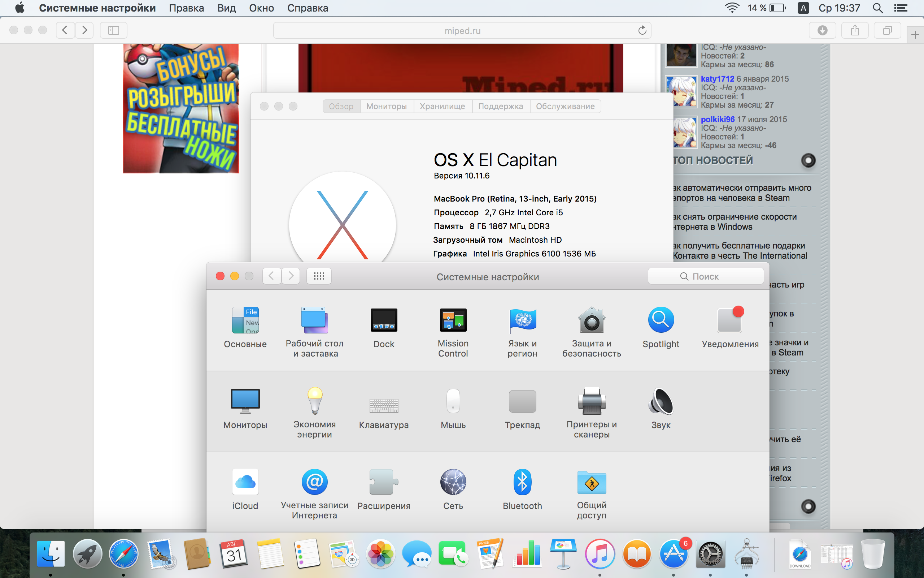Open Bluetooth preference pane

522,489
